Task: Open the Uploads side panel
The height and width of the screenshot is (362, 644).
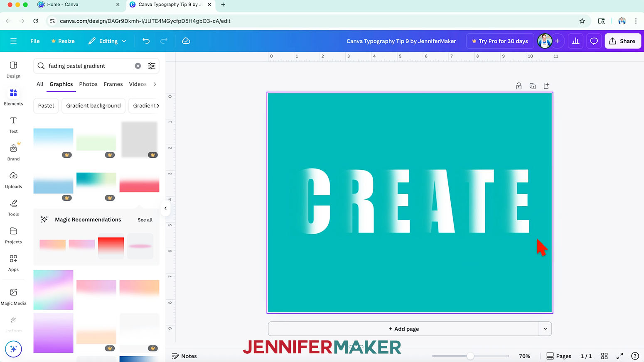Action: point(13,180)
